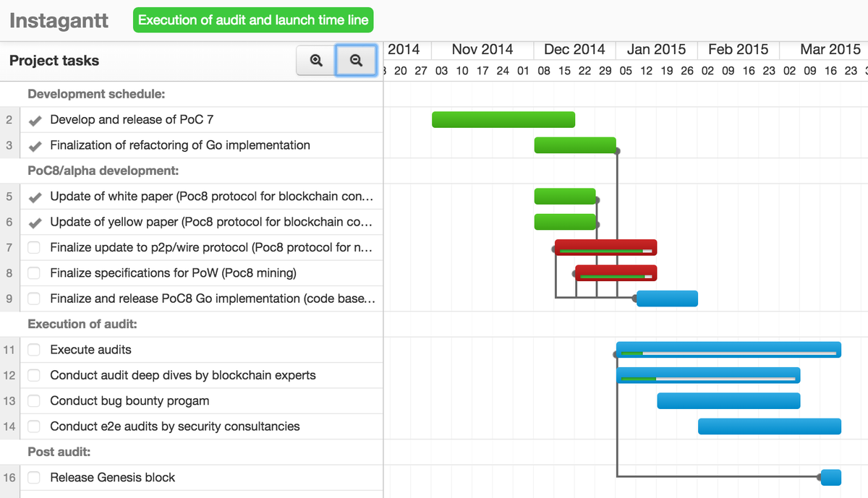
Task: Select task Release Genesis block
Action: (x=113, y=478)
